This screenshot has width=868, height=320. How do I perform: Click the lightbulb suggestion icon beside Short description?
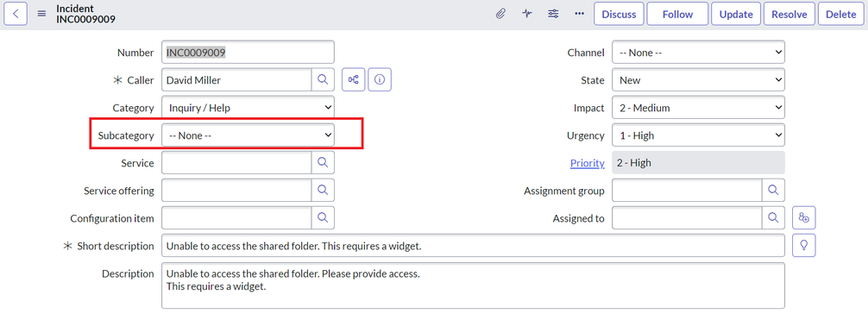[804, 246]
